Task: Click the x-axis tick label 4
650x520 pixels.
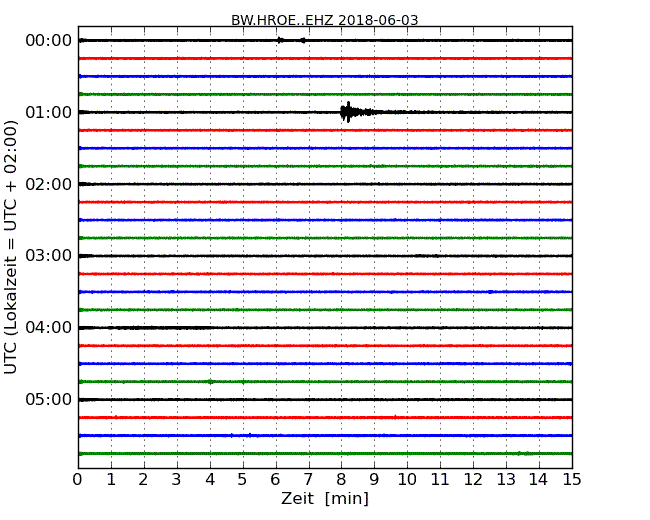Action: click(210, 480)
